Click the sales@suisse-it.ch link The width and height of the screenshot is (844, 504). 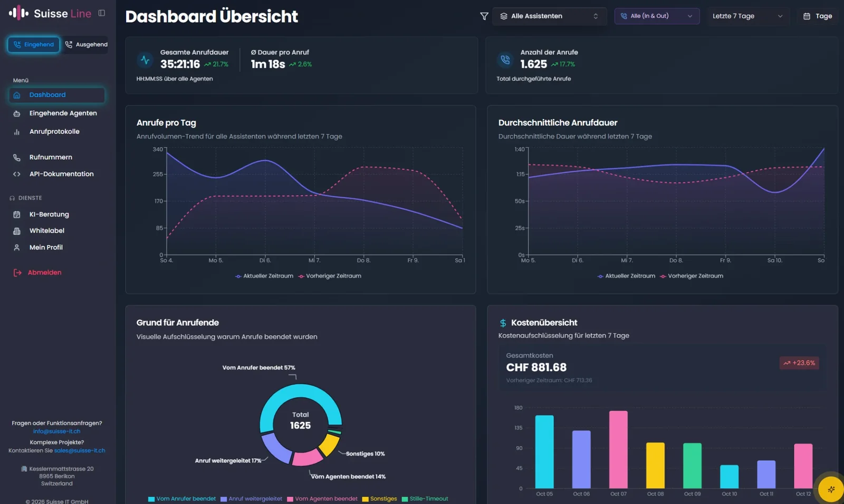point(80,451)
